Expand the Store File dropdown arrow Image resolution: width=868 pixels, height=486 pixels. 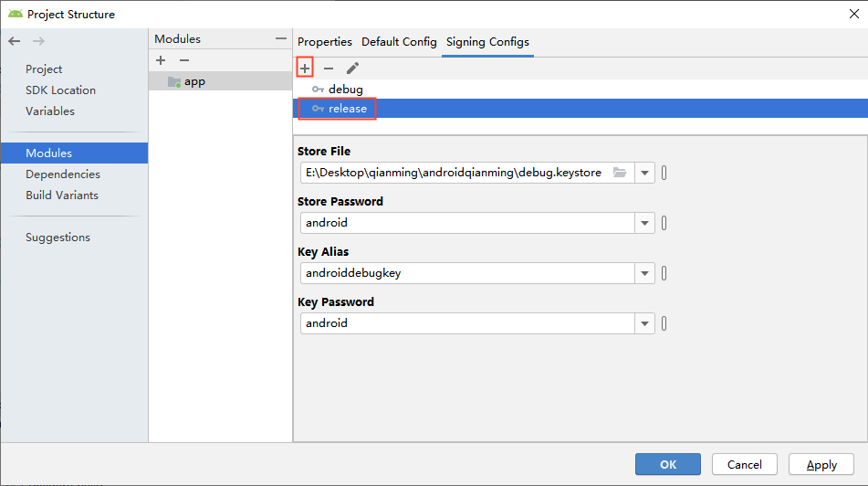click(x=644, y=173)
